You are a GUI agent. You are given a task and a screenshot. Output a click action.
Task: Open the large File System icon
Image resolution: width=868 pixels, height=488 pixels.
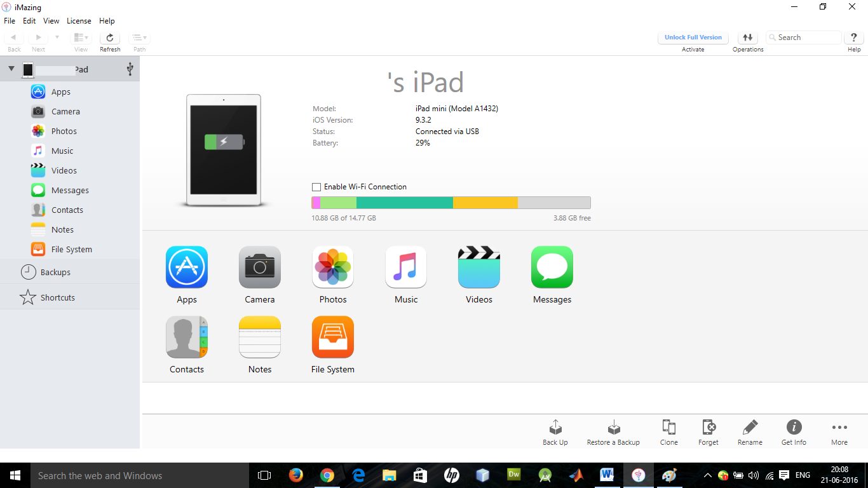click(x=333, y=337)
